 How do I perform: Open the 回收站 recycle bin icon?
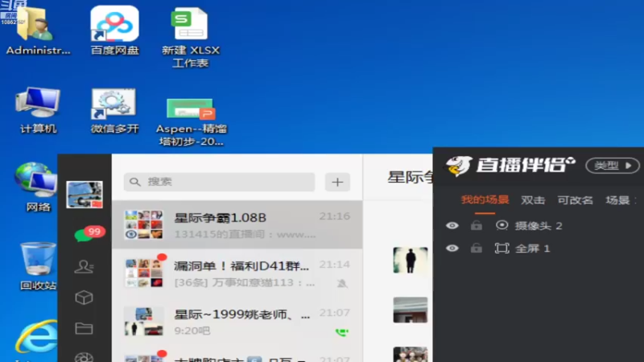(x=38, y=266)
